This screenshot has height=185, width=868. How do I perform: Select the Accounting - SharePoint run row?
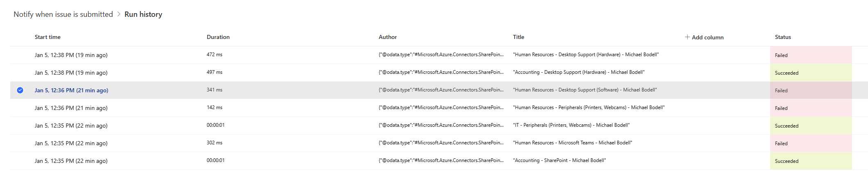(439, 161)
